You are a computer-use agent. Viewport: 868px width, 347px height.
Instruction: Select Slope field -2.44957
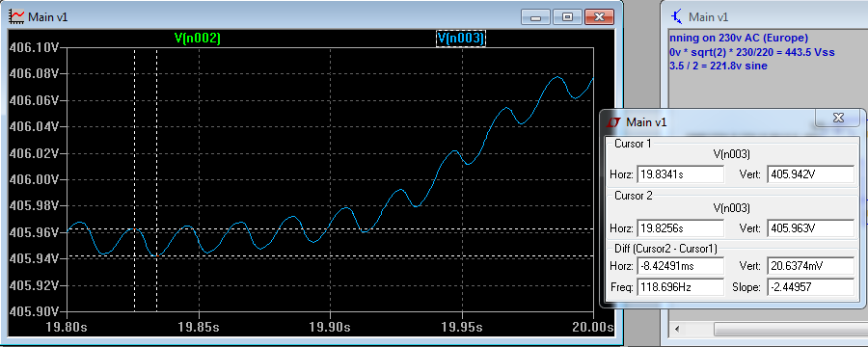tap(810, 287)
